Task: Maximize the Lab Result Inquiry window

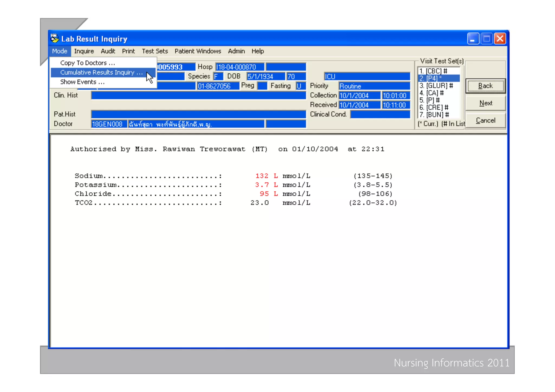Action: click(486, 38)
